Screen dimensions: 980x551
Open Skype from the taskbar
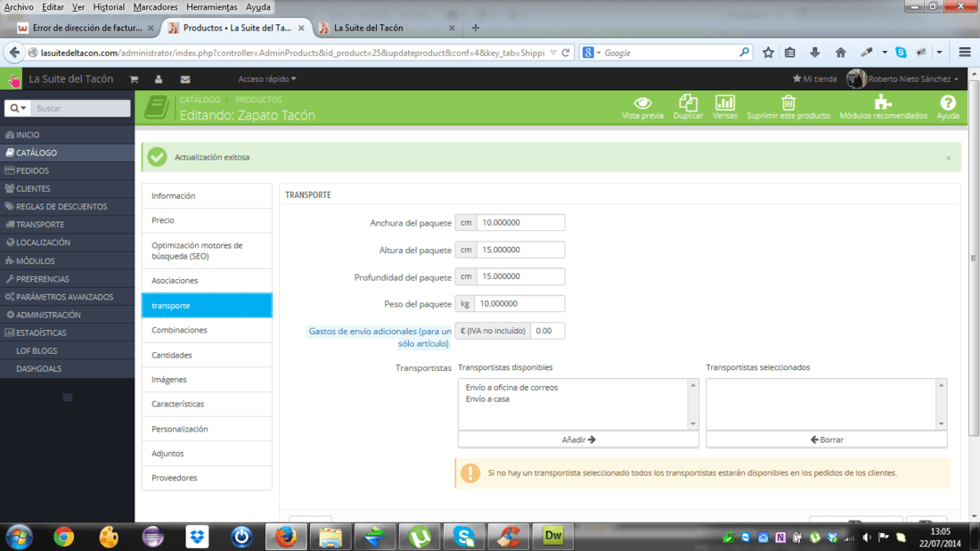point(464,537)
